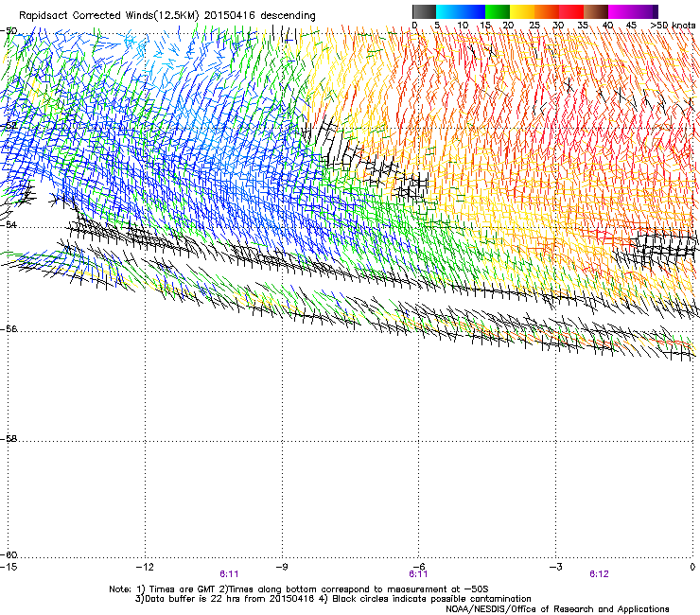Click the '-9' longitude axis label
This screenshot has height=615, width=700.
click(x=282, y=567)
